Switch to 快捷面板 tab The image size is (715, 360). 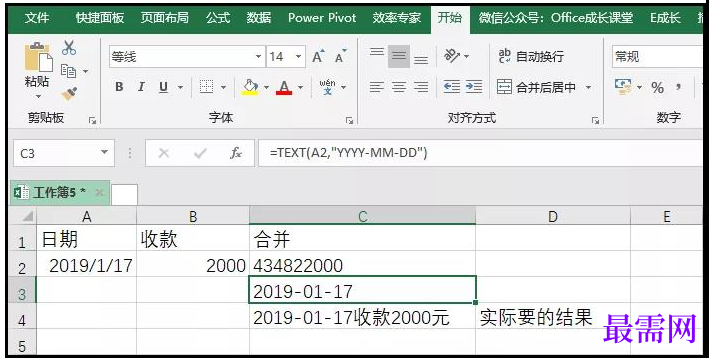tap(100, 18)
